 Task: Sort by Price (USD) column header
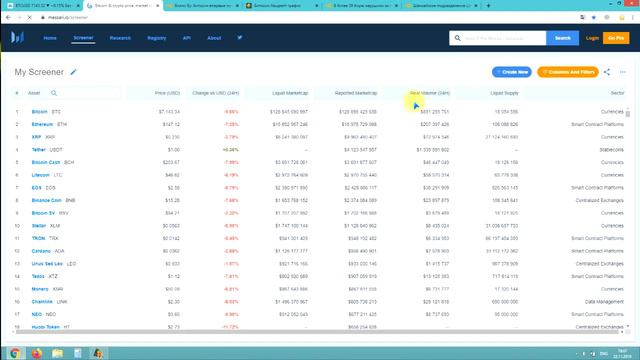pyautogui.click(x=167, y=93)
